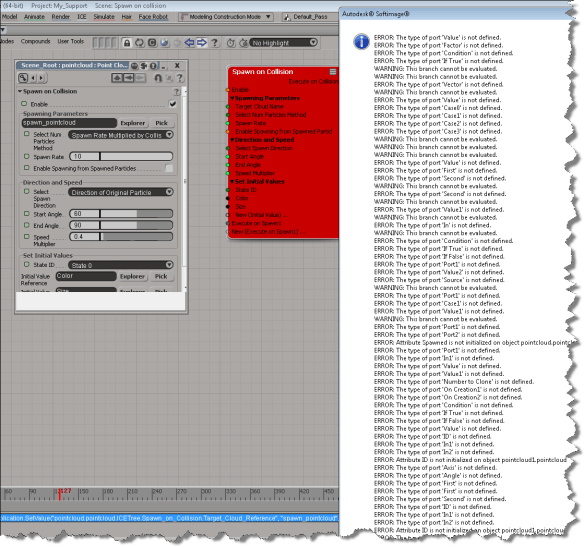Screen dimensions: 584x547
Task: Open the ICE menu
Action: [x=82, y=17]
